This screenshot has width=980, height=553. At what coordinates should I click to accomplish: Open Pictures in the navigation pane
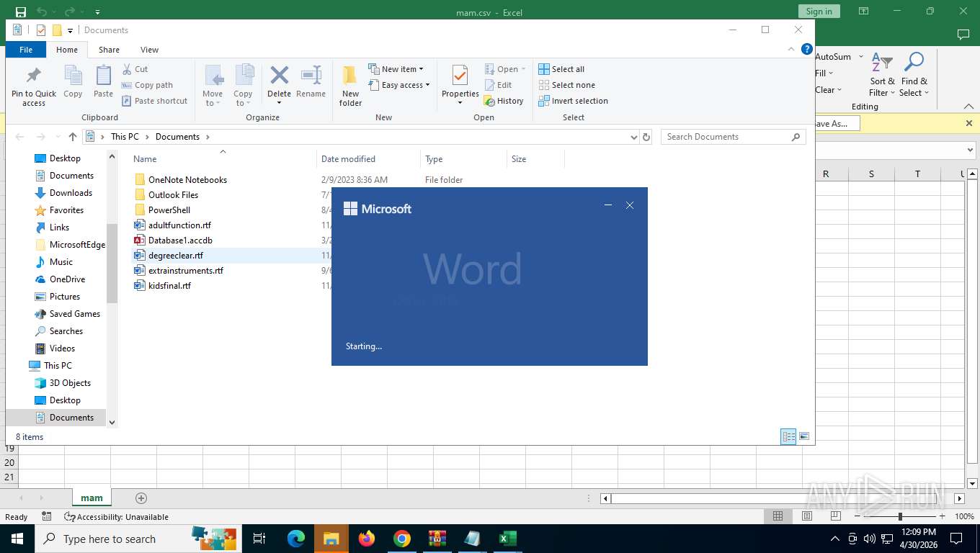point(65,297)
